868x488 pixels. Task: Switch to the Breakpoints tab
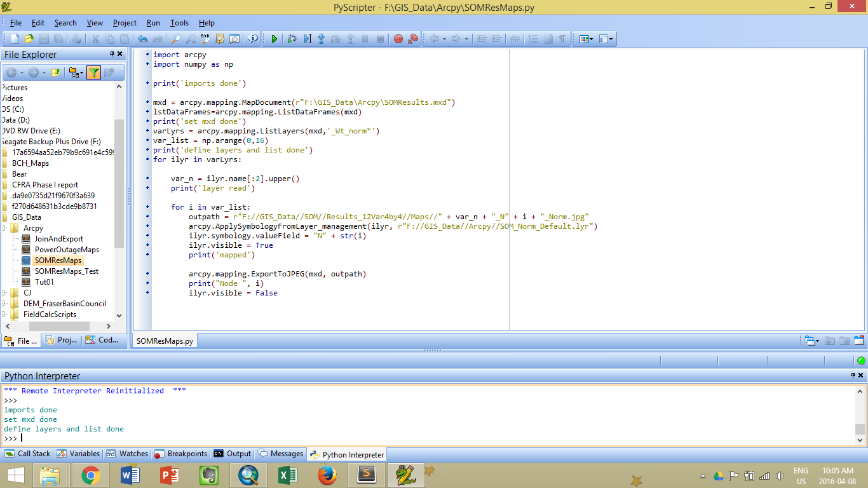pyautogui.click(x=181, y=454)
